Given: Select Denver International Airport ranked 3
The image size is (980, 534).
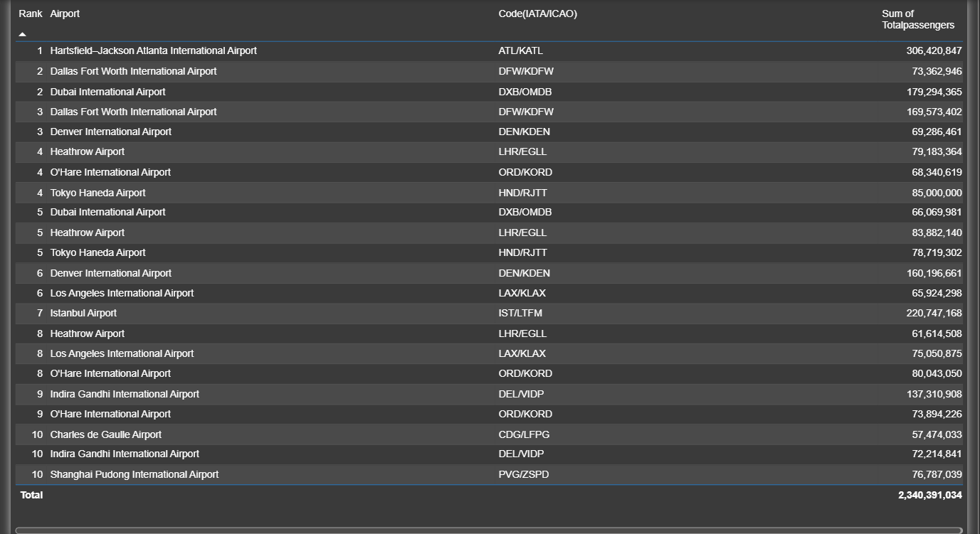Looking at the screenshot, I should point(110,132).
